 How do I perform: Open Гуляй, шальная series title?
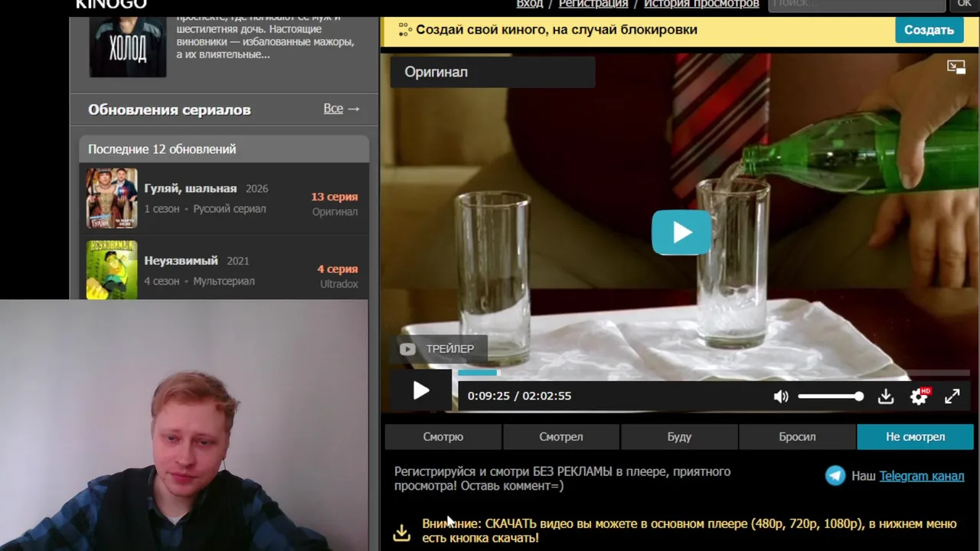pos(191,188)
